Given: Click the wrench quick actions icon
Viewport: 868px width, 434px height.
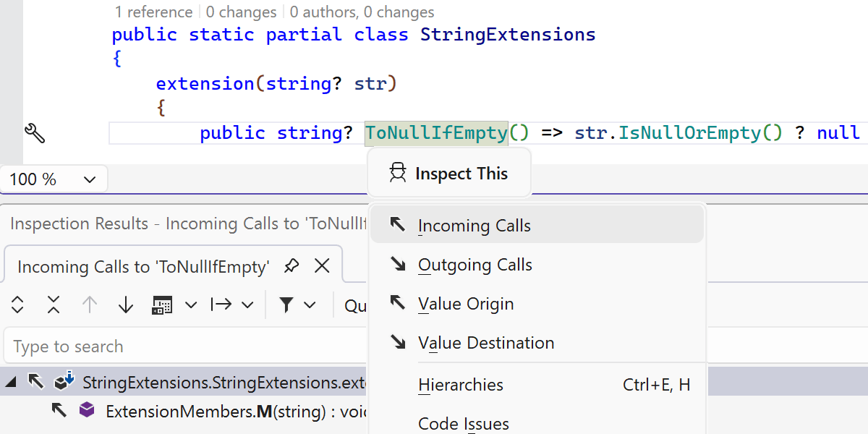Looking at the screenshot, I should pos(35,133).
